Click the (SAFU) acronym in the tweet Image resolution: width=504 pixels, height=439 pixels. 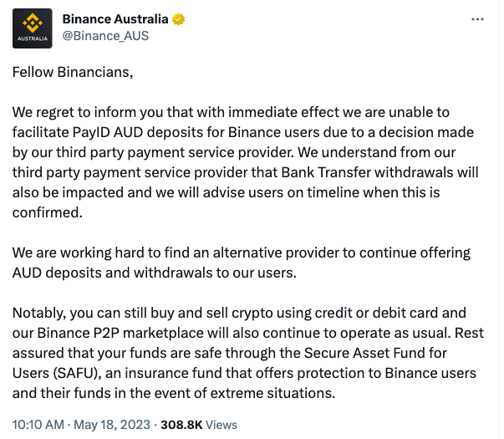pos(77,373)
